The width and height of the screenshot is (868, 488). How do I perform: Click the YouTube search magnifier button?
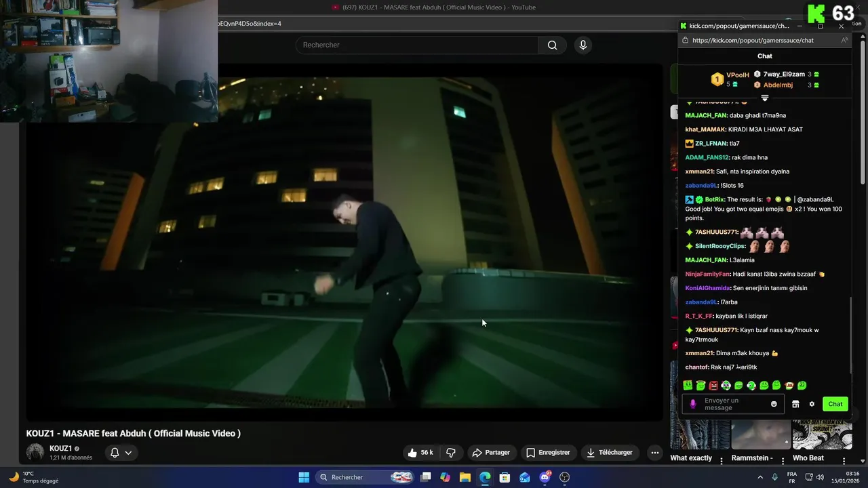click(x=553, y=45)
